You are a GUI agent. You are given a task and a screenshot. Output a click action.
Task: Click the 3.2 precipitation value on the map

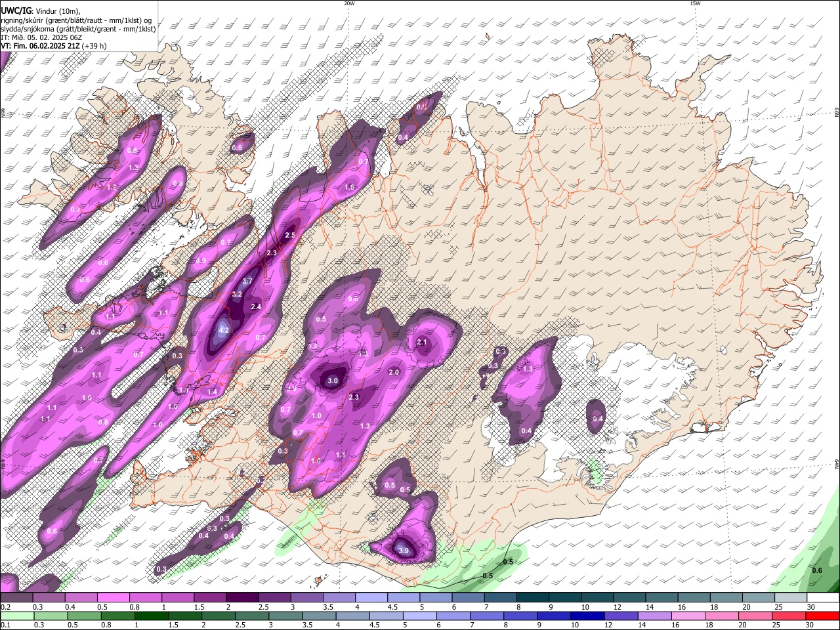pyautogui.click(x=237, y=294)
